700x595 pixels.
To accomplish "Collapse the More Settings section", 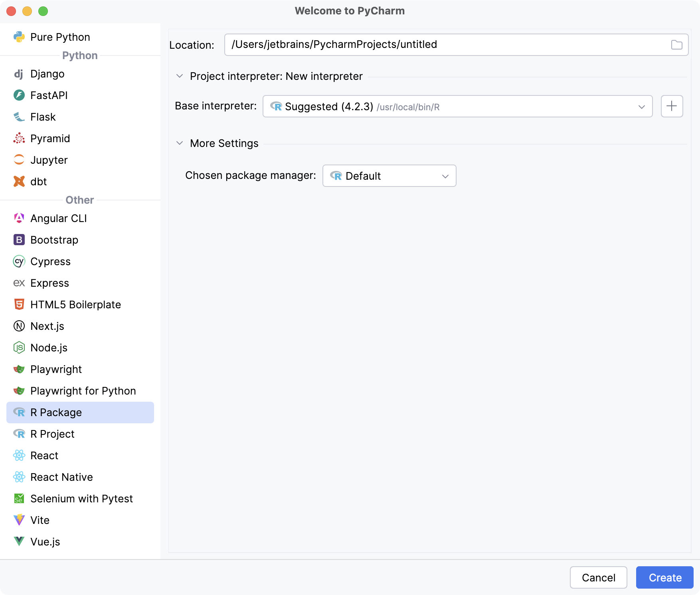I will click(x=179, y=143).
